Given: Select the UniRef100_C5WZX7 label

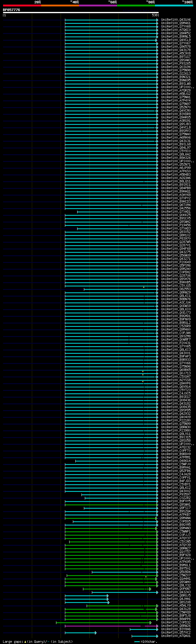Looking at the screenshot, I should [176, 575].
